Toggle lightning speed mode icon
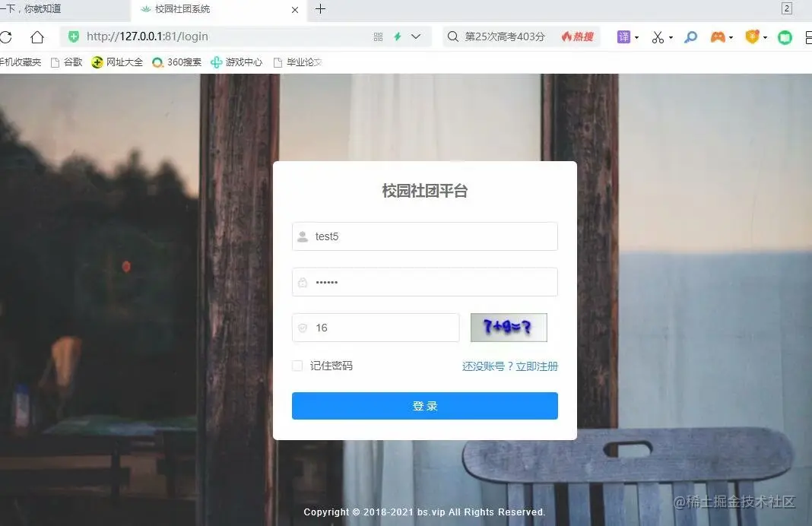 point(398,36)
